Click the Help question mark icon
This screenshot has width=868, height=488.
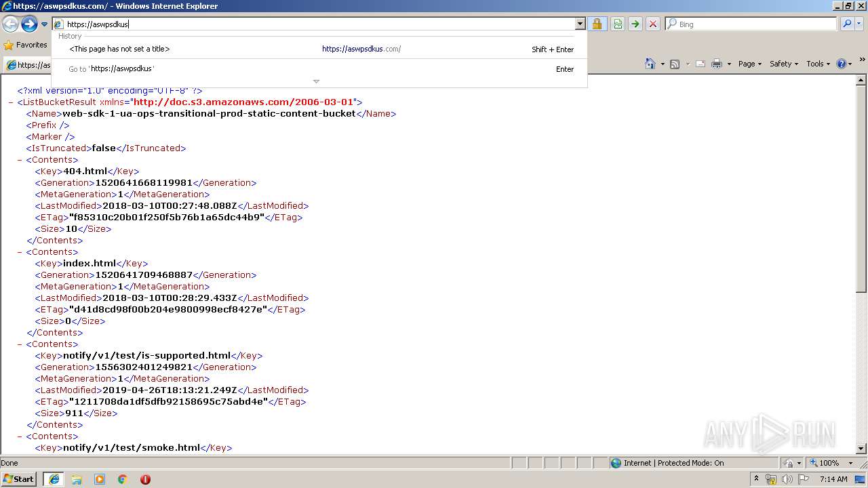(842, 64)
